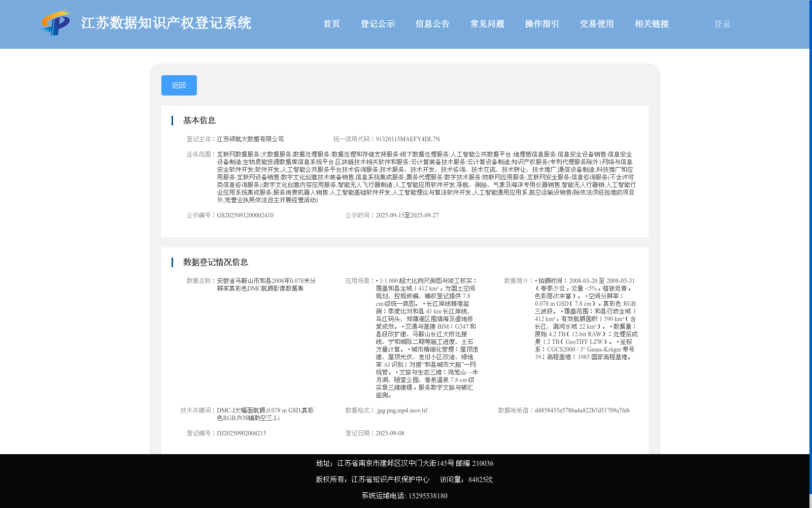Open the 常见问题 FAQ page

[486, 24]
